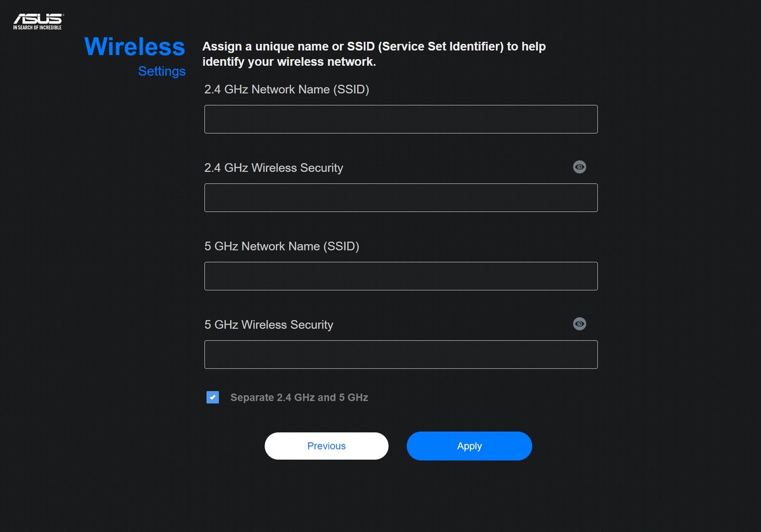
Task: Click the '5 GHz Network Name (SSID)' label
Action: pyautogui.click(x=282, y=246)
